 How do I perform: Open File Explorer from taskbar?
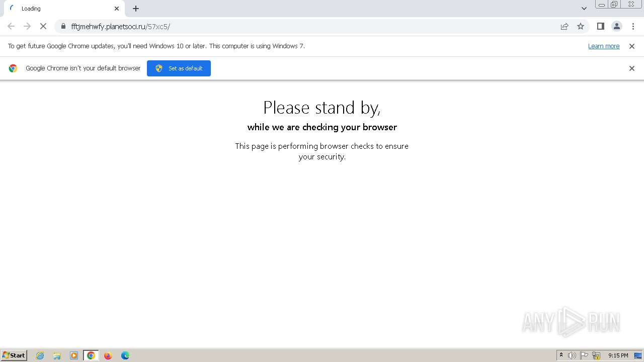pos(57,355)
